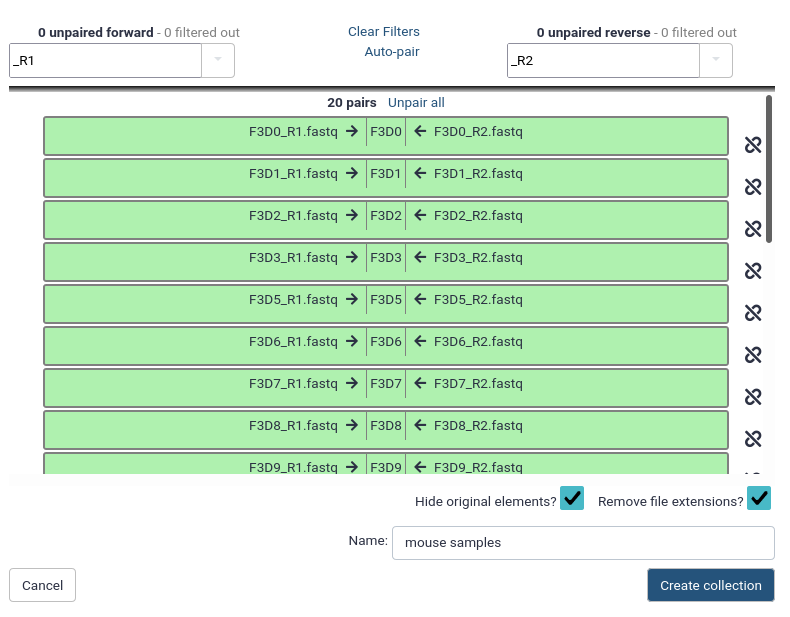The width and height of the screenshot is (790, 617).
Task: Click the Unpair all link
Action: (416, 103)
